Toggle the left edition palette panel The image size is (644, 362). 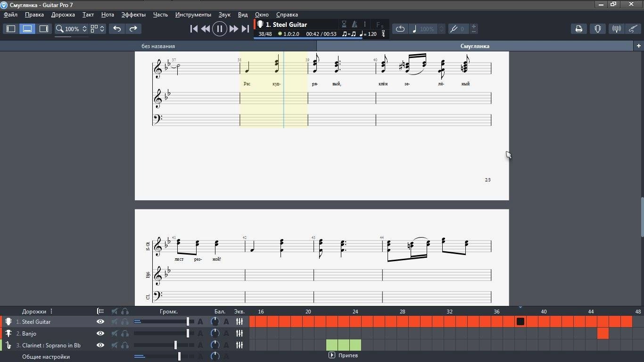(x=11, y=29)
